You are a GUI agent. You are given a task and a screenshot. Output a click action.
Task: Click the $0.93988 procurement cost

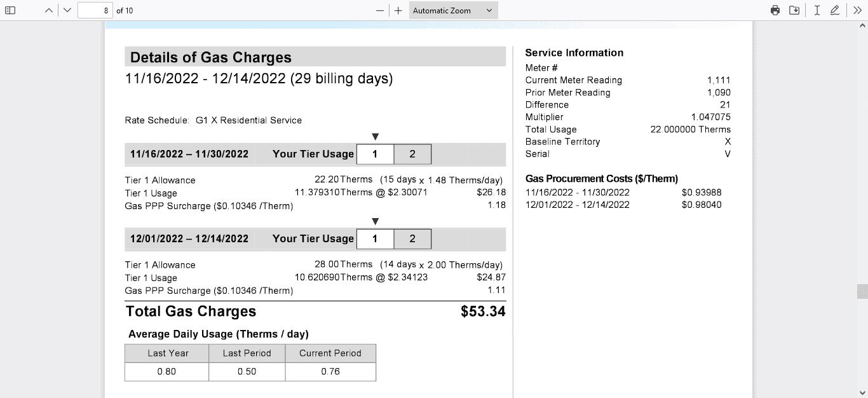pos(702,193)
